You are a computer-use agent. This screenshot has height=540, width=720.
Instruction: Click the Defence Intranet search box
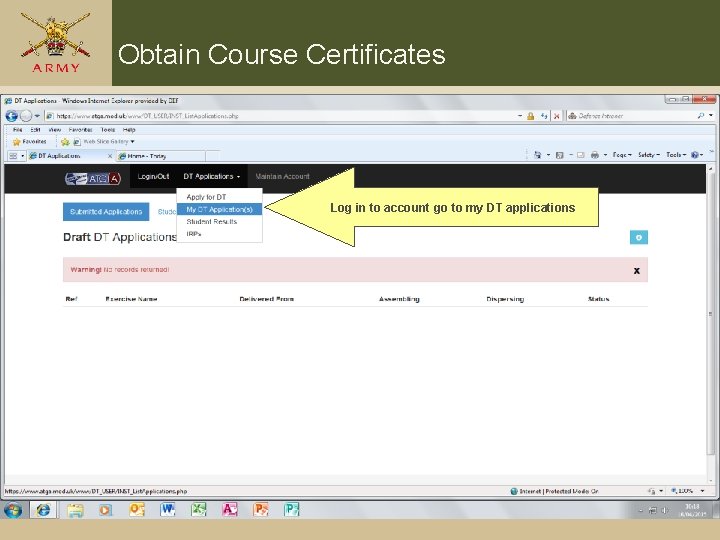point(631,116)
